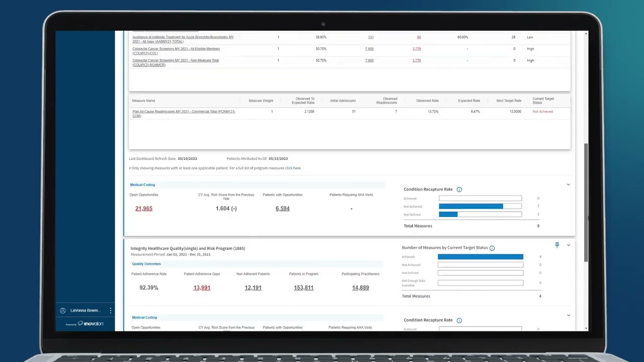Click the "Next Target Rate" column header
This screenshot has width=644, height=362.
[509, 101]
